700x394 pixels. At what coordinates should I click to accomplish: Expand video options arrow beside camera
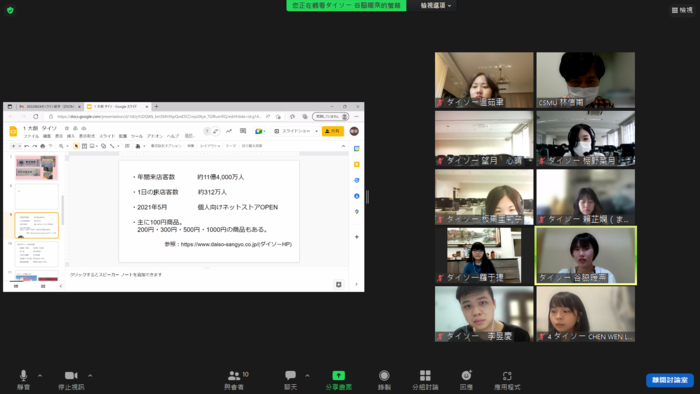90,376
